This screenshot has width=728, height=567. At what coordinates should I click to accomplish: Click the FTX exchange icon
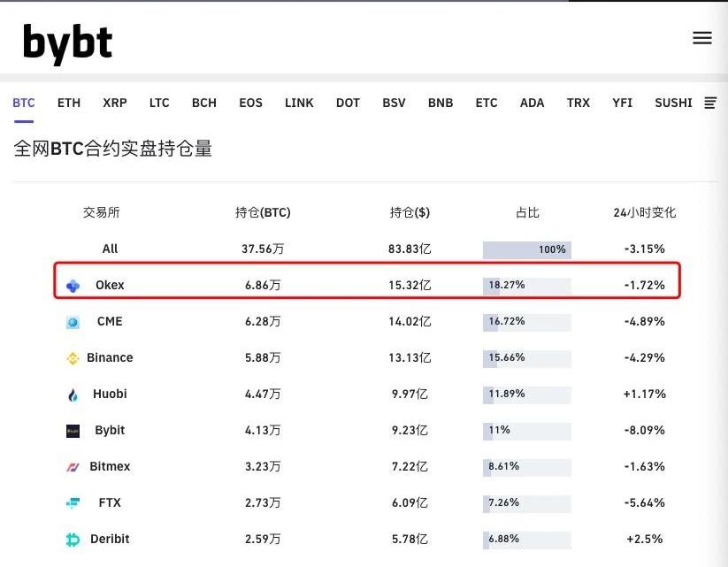(x=73, y=503)
